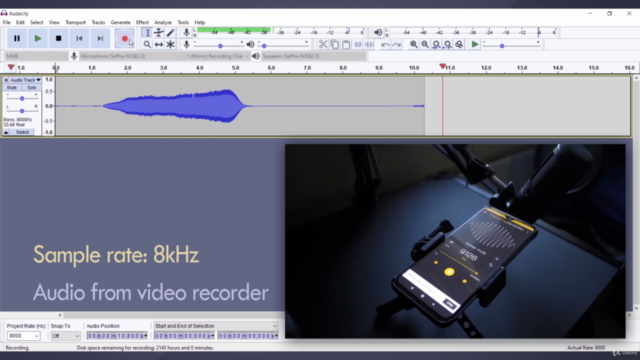Open the Audio Track name dropdown
This screenshot has width=640, height=360.
point(26,80)
